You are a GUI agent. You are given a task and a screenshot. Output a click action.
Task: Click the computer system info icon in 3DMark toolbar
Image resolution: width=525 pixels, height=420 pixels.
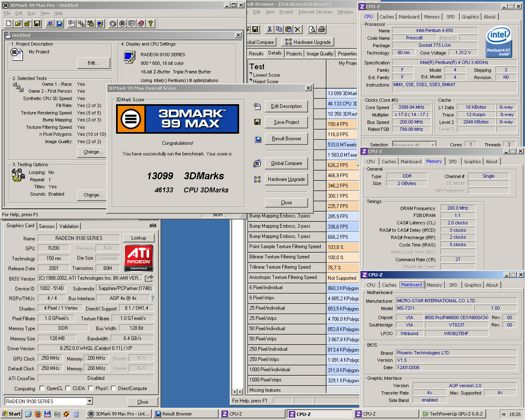point(50,24)
